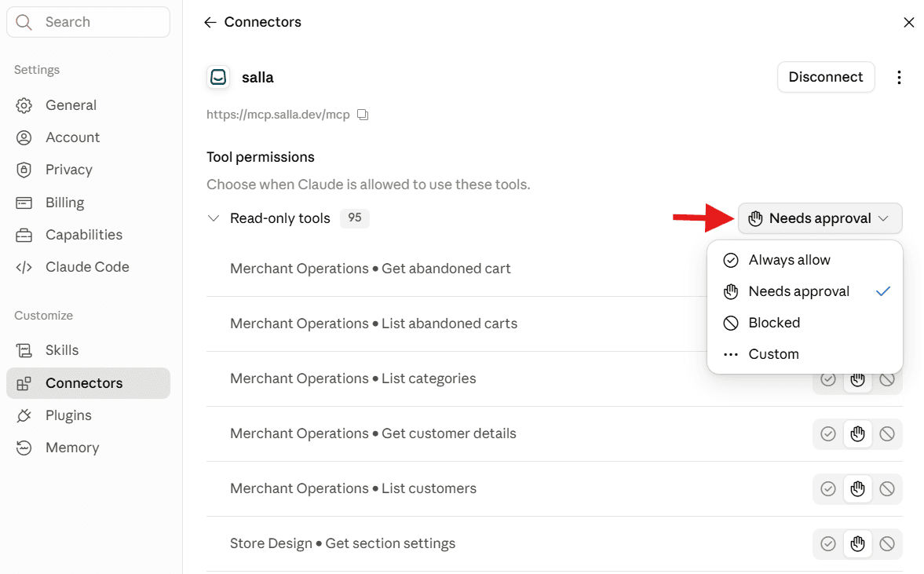Screen dimensions: 924x574
Task: Copy the salla MCP URL
Action: (363, 115)
